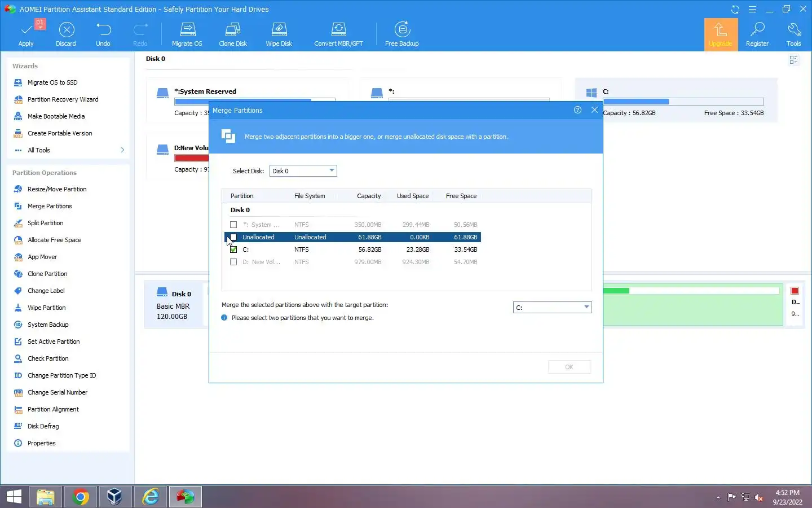
Task: Close the Merge Partitions dialog
Action: pos(594,110)
